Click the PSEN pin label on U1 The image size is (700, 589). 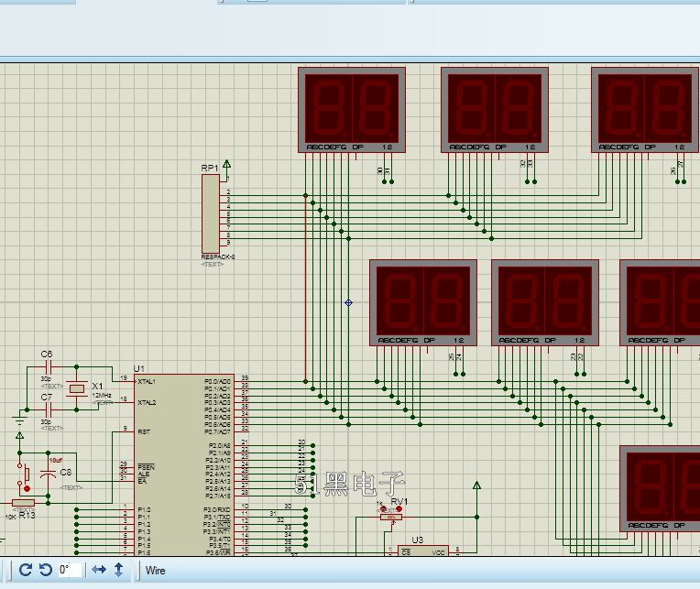(146, 467)
